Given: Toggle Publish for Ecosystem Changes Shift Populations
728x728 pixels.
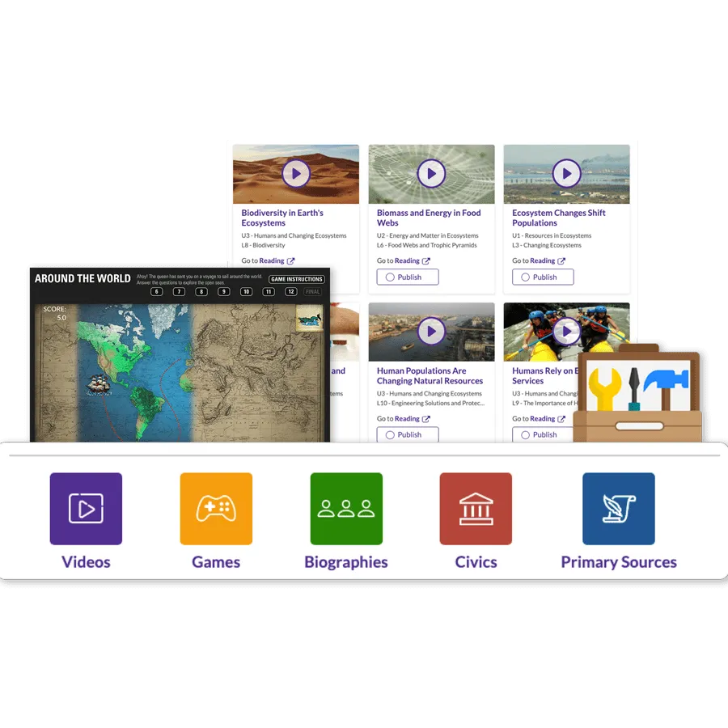Looking at the screenshot, I should tap(543, 277).
